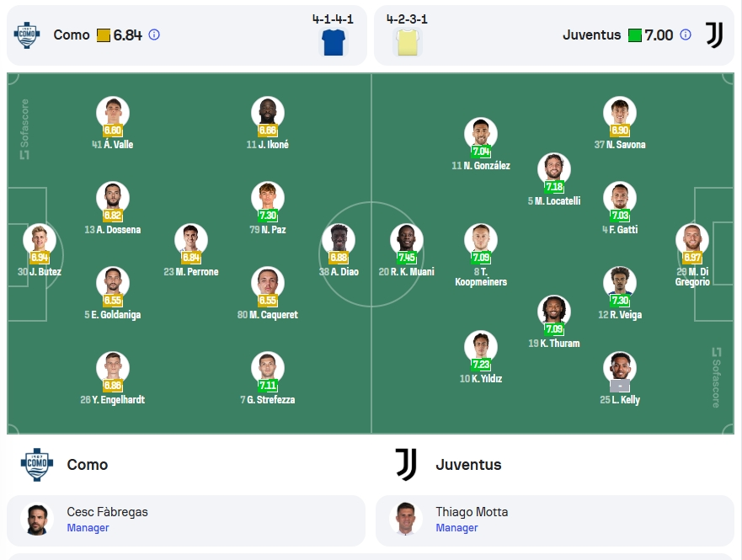Click L. Kelly's player avatar

[x=620, y=367]
